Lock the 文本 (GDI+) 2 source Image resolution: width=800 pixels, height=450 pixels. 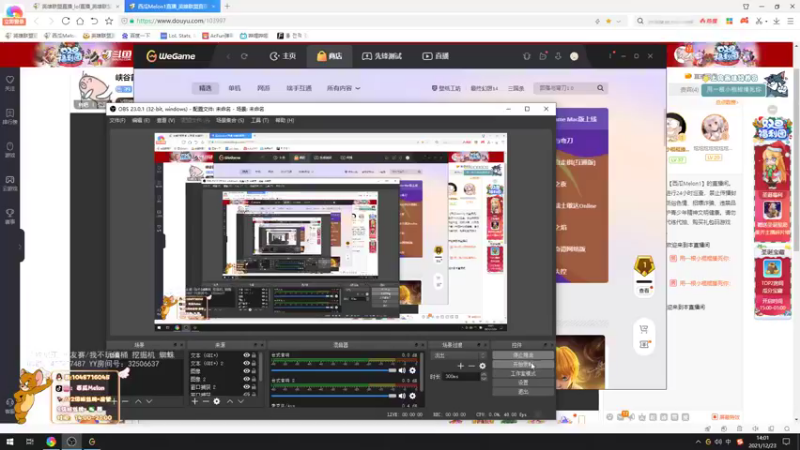click(254, 363)
